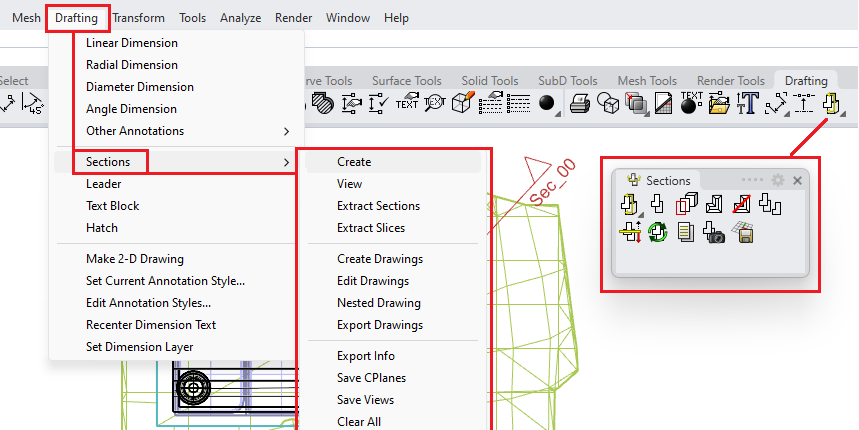Viewport: 859px width, 430px height.
Task: Switch to the Surface Tools tab
Action: point(406,81)
